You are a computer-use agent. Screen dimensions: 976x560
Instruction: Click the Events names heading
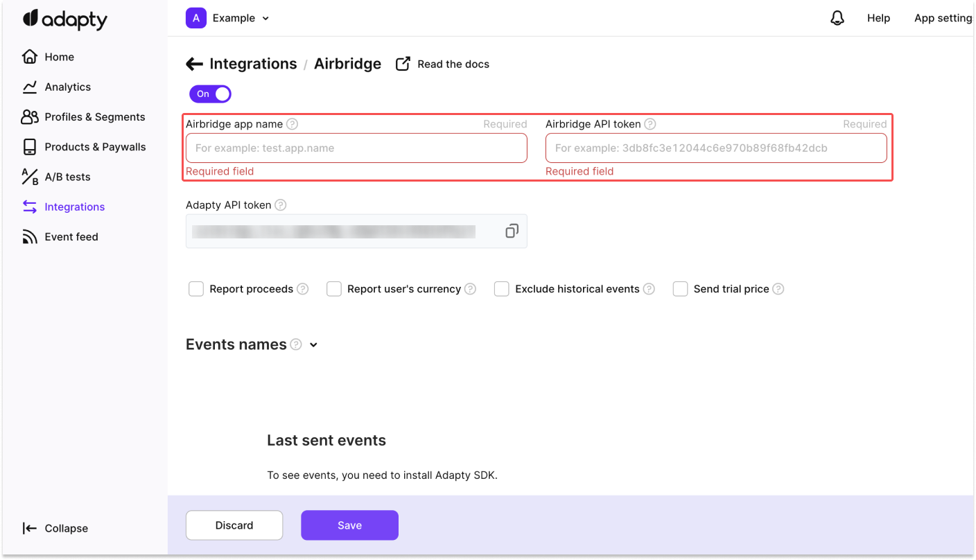[x=236, y=344]
